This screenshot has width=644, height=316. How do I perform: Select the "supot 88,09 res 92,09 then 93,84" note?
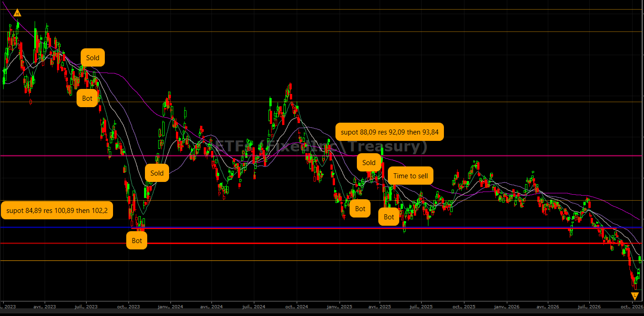[390, 132]
